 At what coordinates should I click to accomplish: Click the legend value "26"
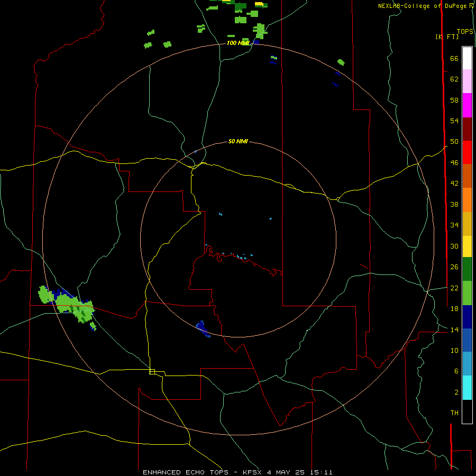coord(454,267)
